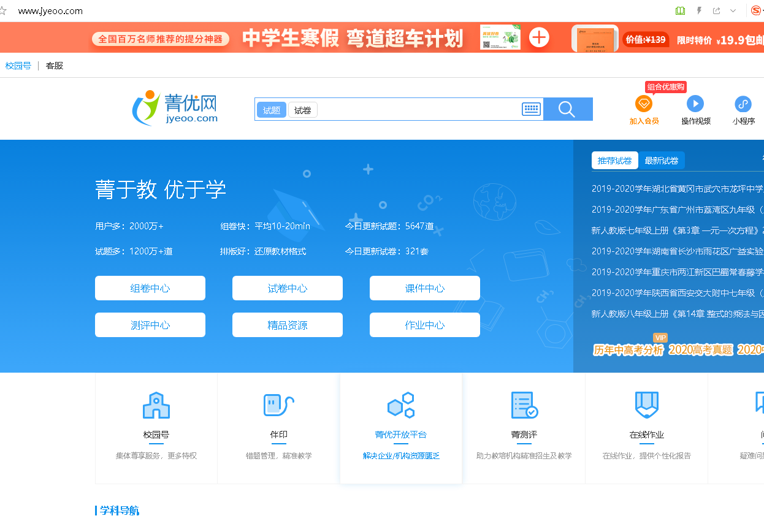Click the text 解决企业/机构资源匮乏
This screenshot has height=532, width=764.
[x=401, y=456]
